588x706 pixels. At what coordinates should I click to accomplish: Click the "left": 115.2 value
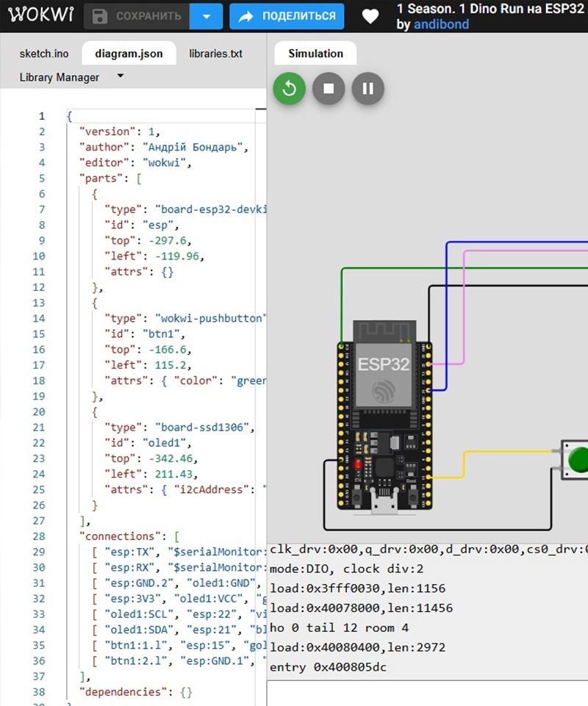click(x=171, y=365)
